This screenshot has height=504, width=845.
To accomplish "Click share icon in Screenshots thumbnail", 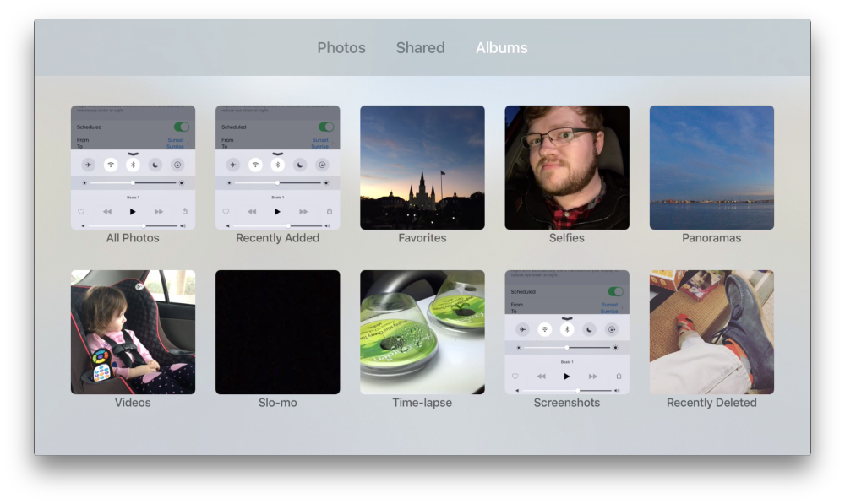I will click(x=619, y=376).
